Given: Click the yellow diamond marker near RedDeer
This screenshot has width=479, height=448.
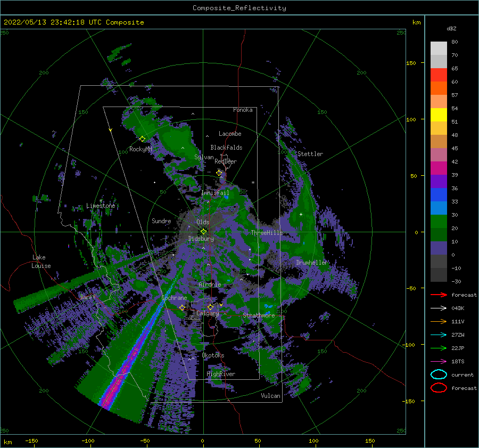Looking at the screenshot, I should pos(219,173).
